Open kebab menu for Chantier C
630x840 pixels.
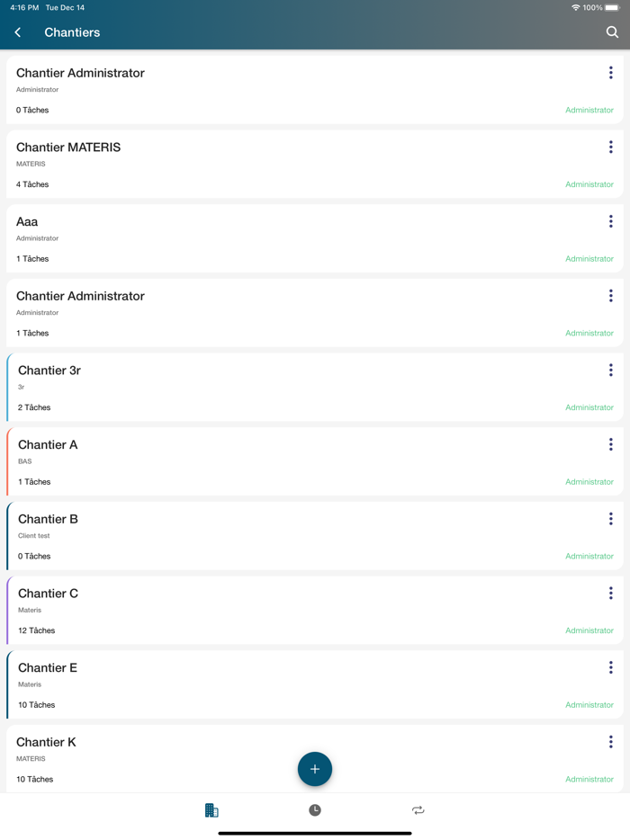point(610,594)
